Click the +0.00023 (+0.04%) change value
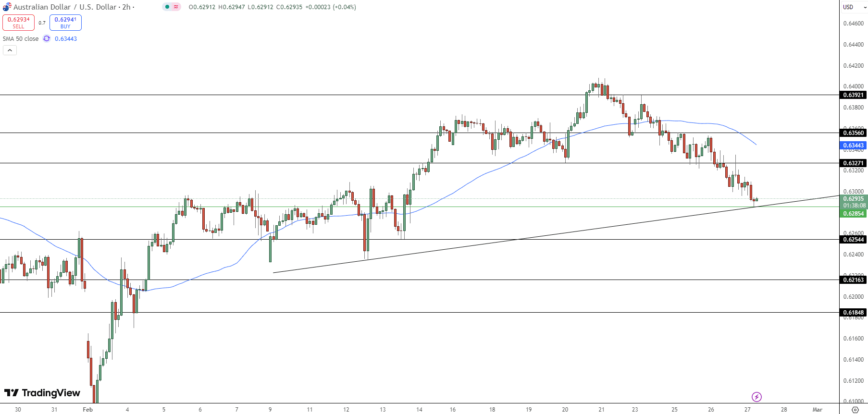This screenshot has height=414, width=868. click(331, 7)
